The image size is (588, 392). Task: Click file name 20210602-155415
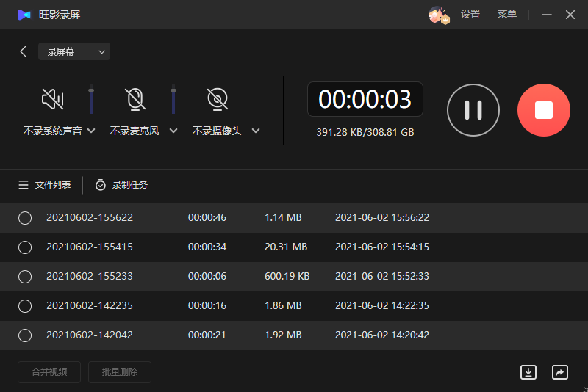[90, 247]
